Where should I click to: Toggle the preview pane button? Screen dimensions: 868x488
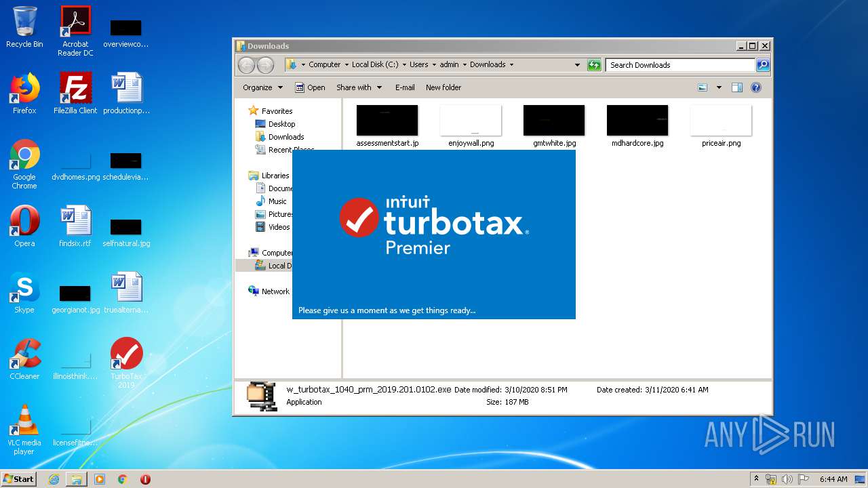click(x=737, y=87)
